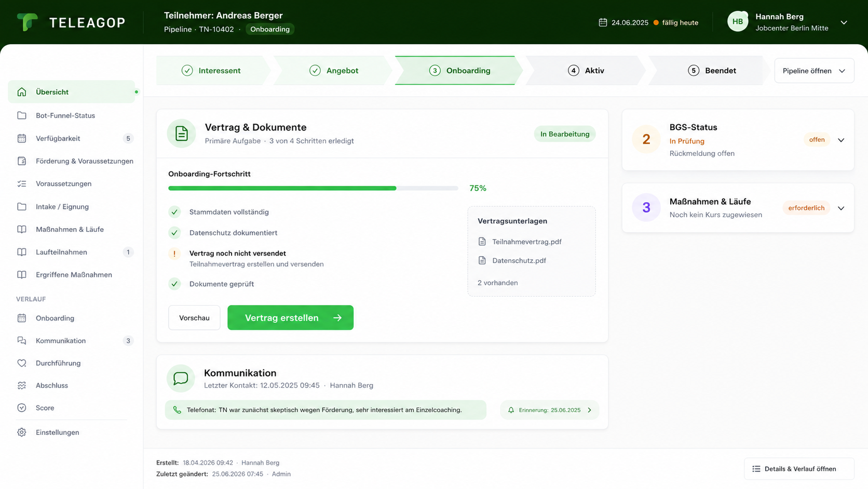Open user menu chevron beside Hannah Berg
Screen dimensions: 868x489
(844, 22)
